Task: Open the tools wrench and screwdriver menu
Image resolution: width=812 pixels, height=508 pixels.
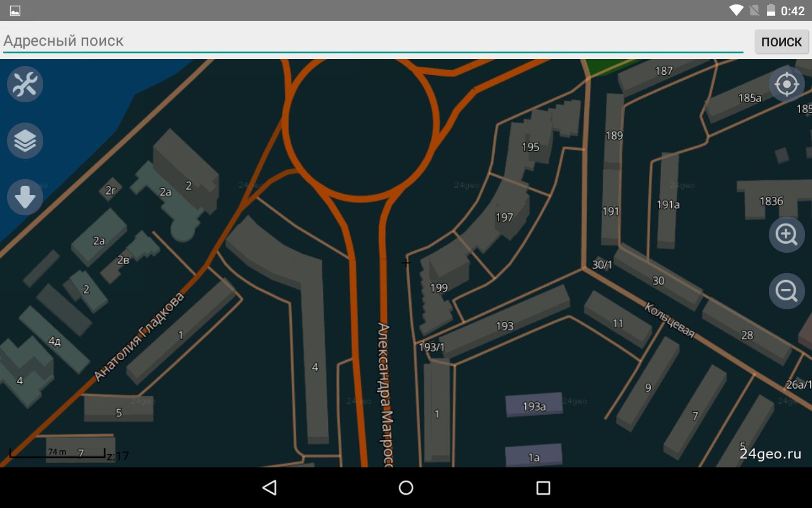Action: click(25, 84)
